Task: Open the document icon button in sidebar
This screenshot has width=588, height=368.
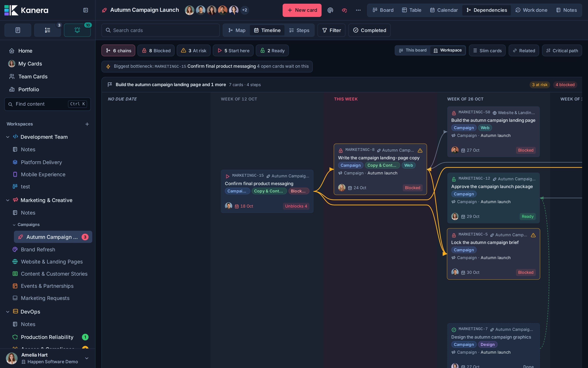Action: pyautogui.click(x=18, y=30)
